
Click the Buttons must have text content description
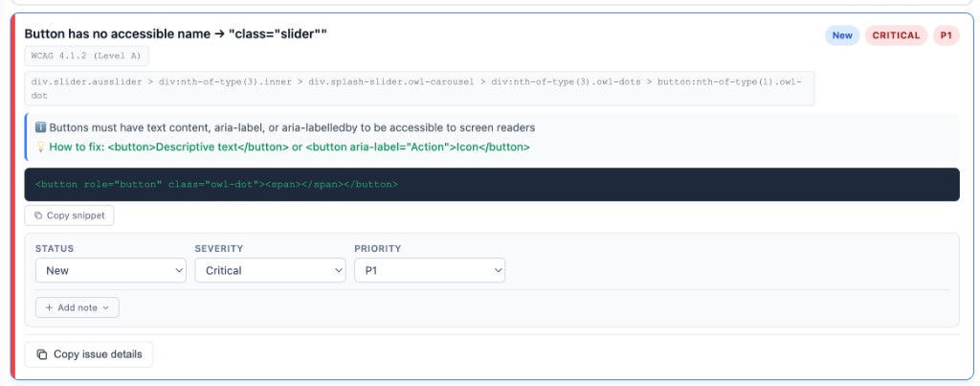point(292,127)
